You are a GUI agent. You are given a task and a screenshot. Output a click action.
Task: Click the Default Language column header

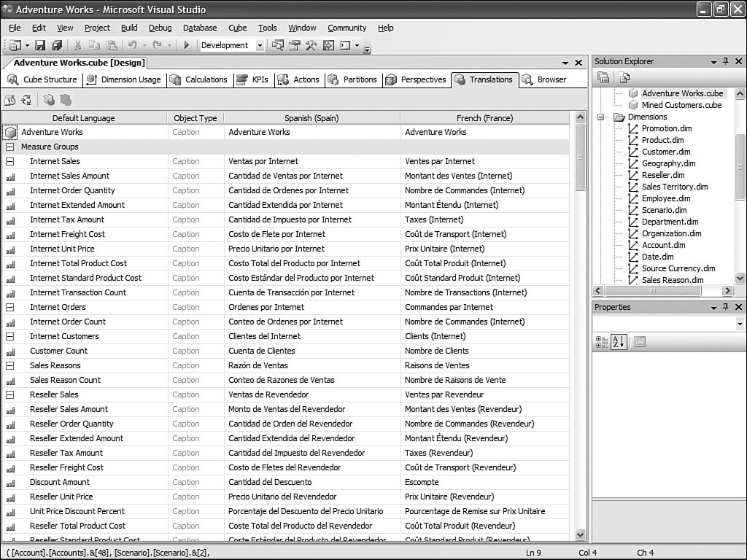[84, 118]
